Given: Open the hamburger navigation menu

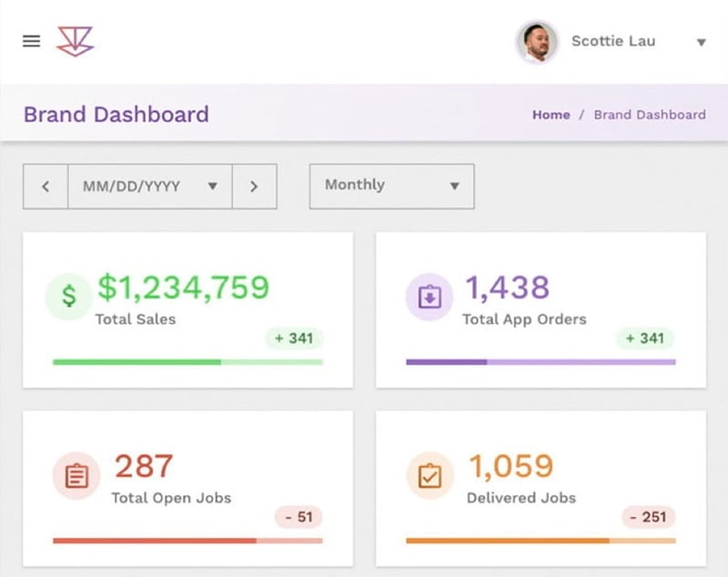Looking at the screenshot, I should (x=32, y=41).
